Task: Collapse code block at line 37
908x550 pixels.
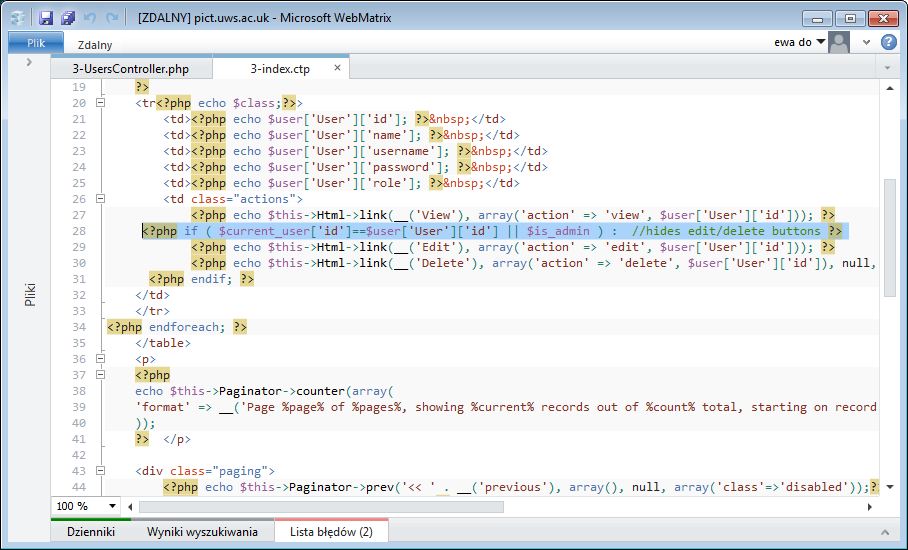Action: 100,375
